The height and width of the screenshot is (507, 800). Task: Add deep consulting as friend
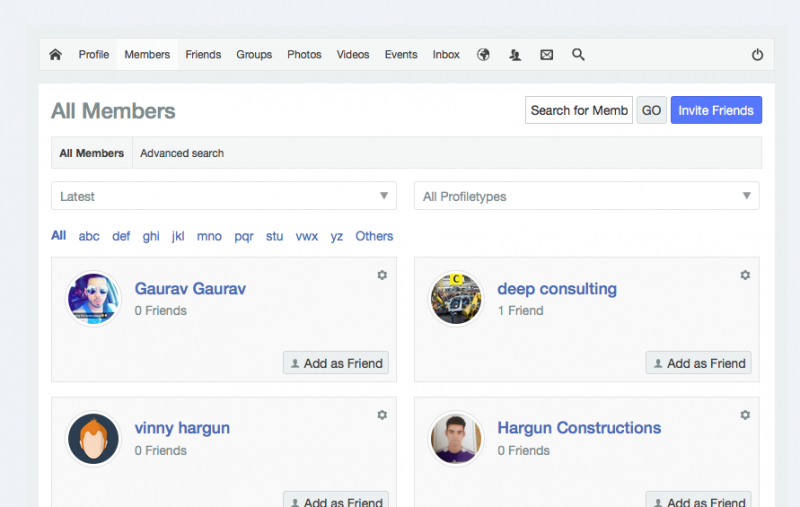[698, 363]
